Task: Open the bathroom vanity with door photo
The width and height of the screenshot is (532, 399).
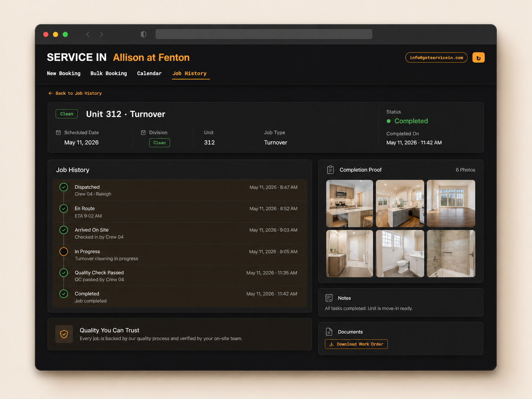Action: click(x=349, y=254)
